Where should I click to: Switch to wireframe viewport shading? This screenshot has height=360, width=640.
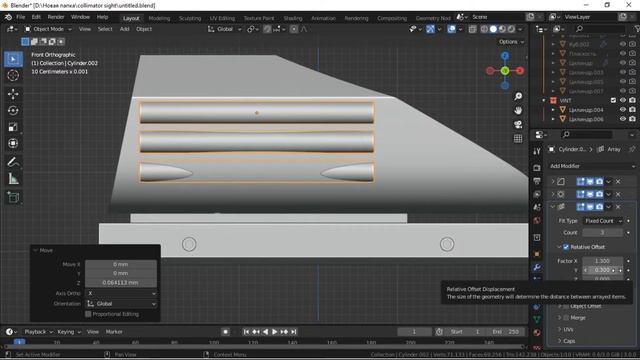tap(484, 29)
